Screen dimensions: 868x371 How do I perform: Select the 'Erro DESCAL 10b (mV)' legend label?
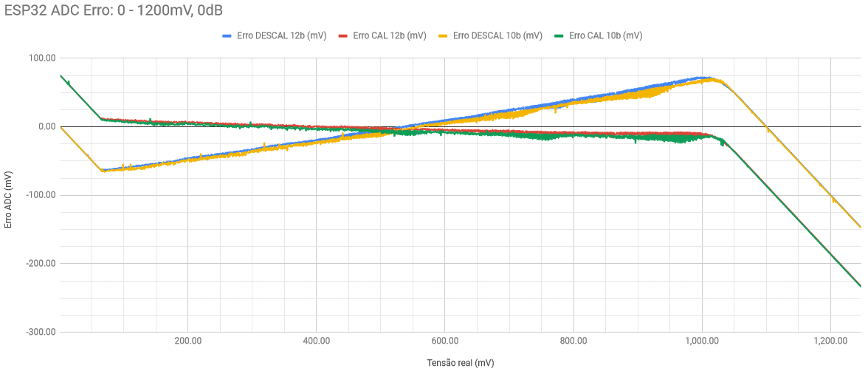497,35
